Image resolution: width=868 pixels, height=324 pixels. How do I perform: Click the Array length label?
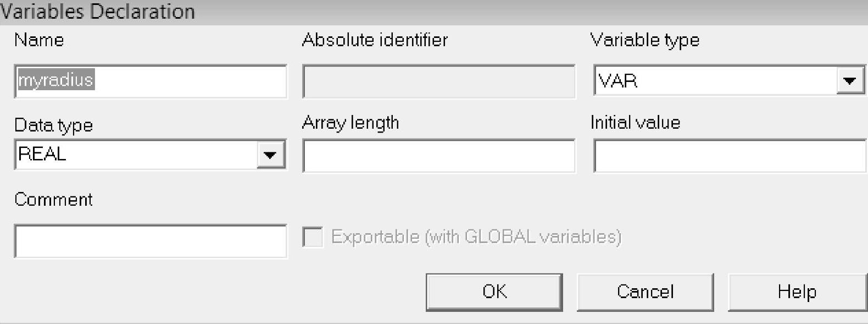[x=350, y=123]
